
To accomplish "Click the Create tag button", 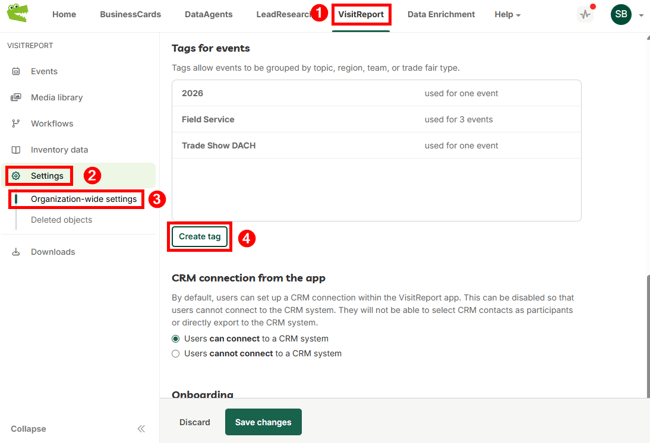I will 199,236.
